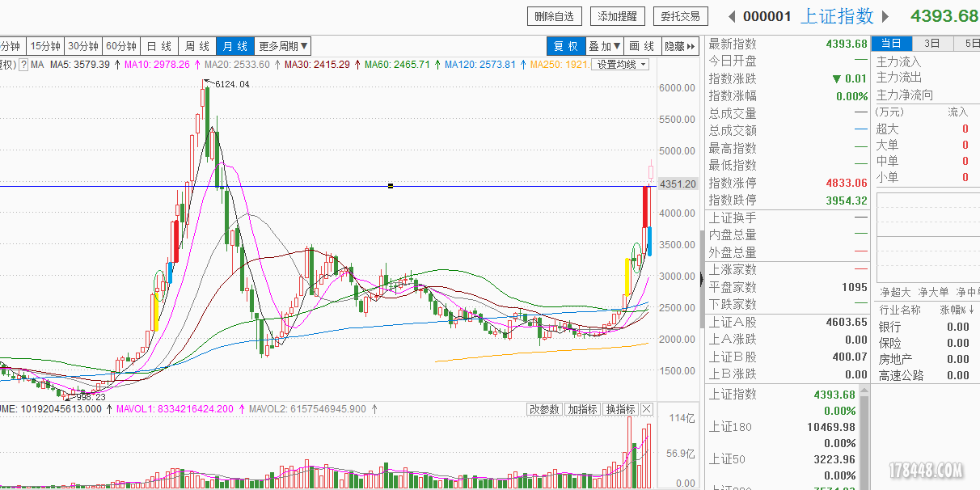Click 删除自选 button
This screenshot has height=490, width=980.
(x=555, y=16)
